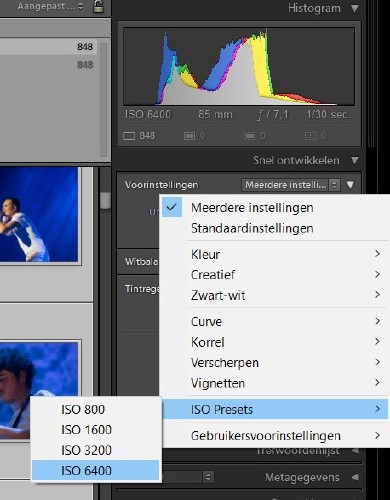Screen dimensions: 390x500
Task: Click the filter lock padlock icon
Action: (x=98, y=7)
